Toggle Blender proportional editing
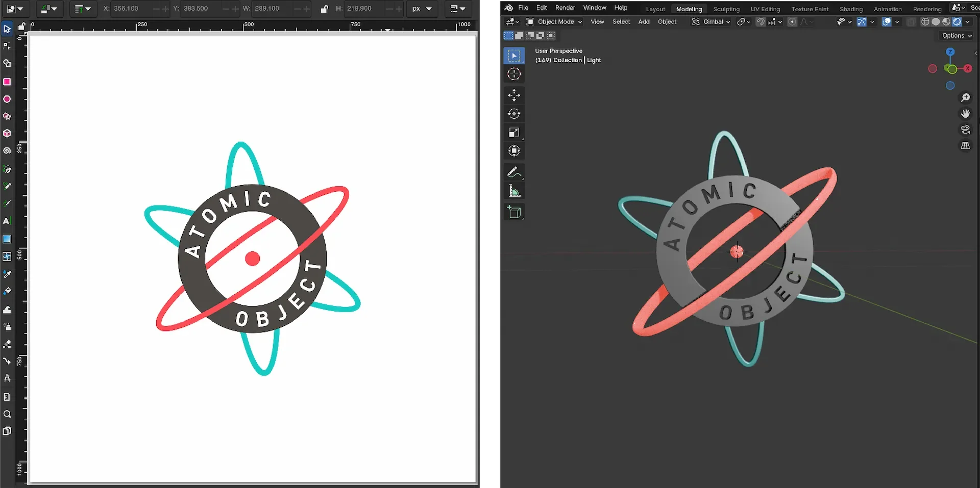This screenshot has width=980, height=488. click(792, 22)
